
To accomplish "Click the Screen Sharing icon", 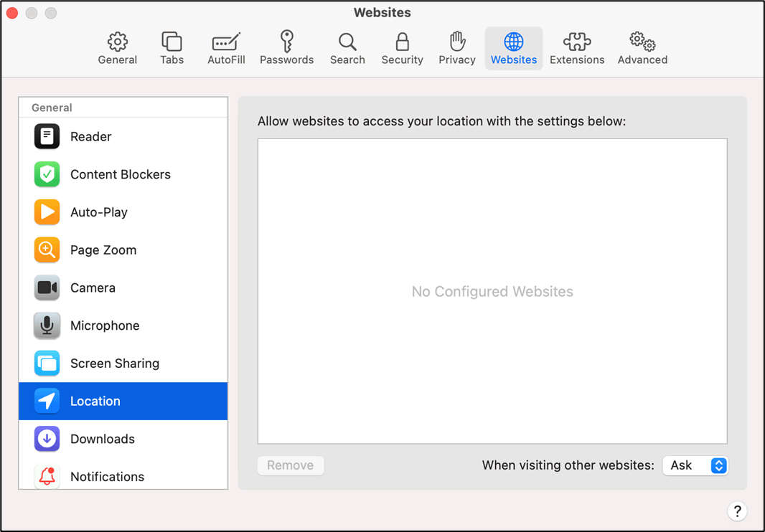I will (47, 364).
